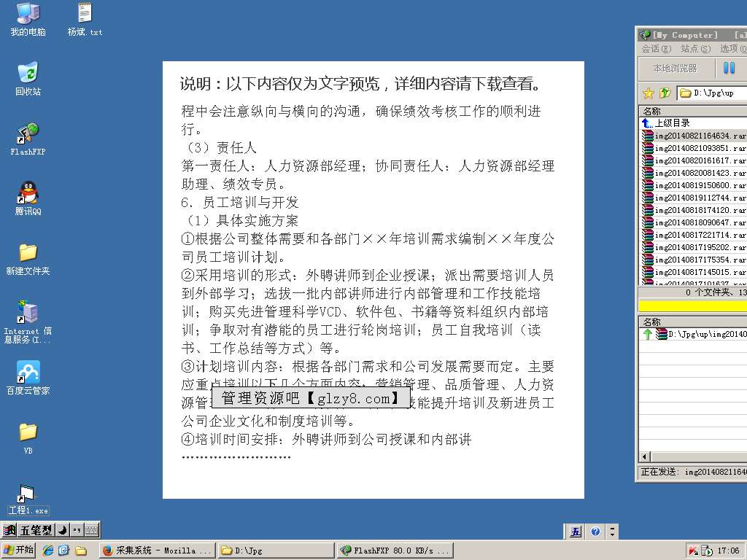This screenshot has height=560, width=747.
Task: Launch the 百度云管家 shortcut
Action: point(28,378)
